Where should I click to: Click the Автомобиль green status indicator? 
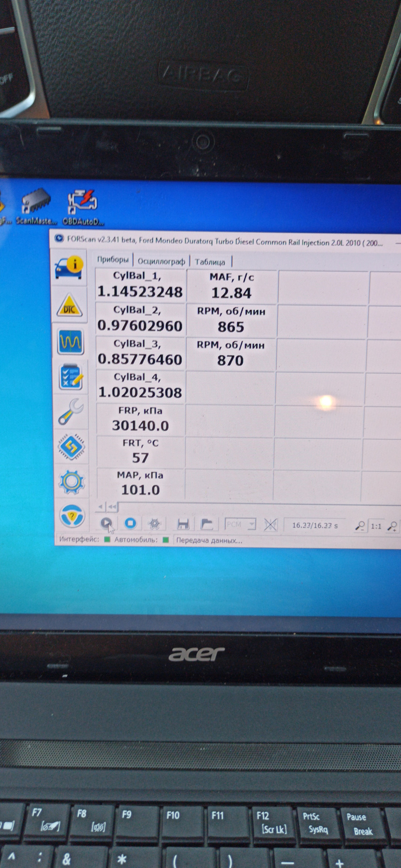165,540
